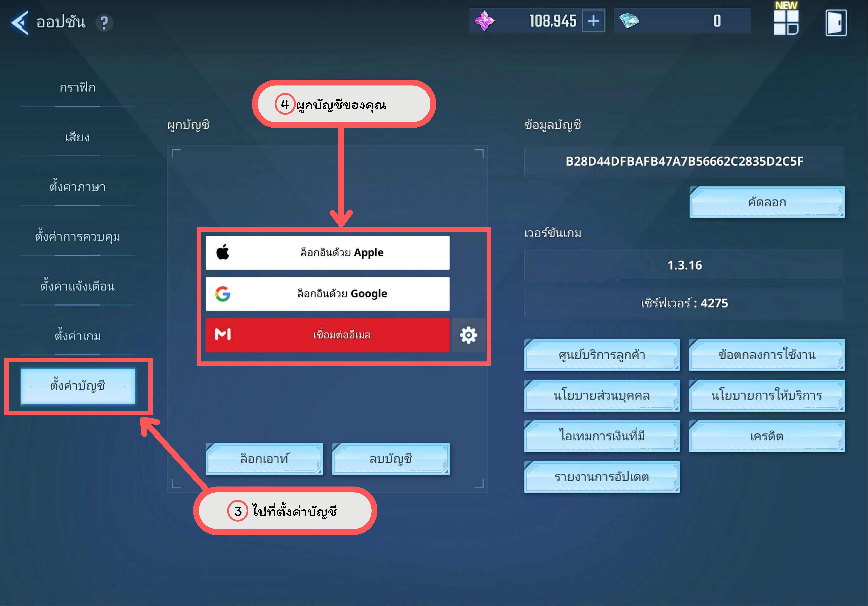This screenshot has height=606, width=868.
Task: Click the back arrow icon
Action: pyautogui.click(x=20, y=23)
